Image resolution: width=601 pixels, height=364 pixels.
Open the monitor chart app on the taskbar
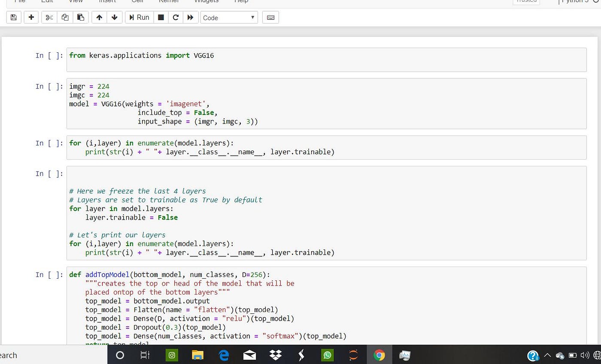pyautogui.click(x=405, y=355)
